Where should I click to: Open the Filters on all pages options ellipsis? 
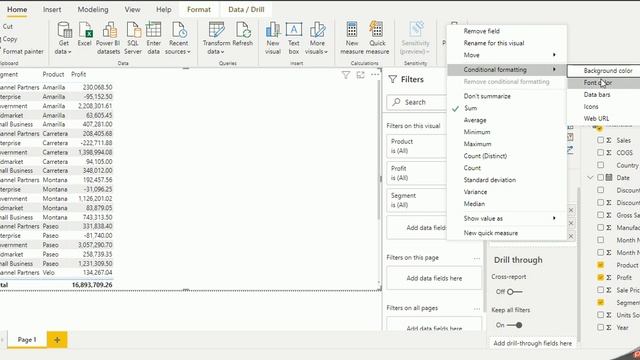[x=477, y=309]
